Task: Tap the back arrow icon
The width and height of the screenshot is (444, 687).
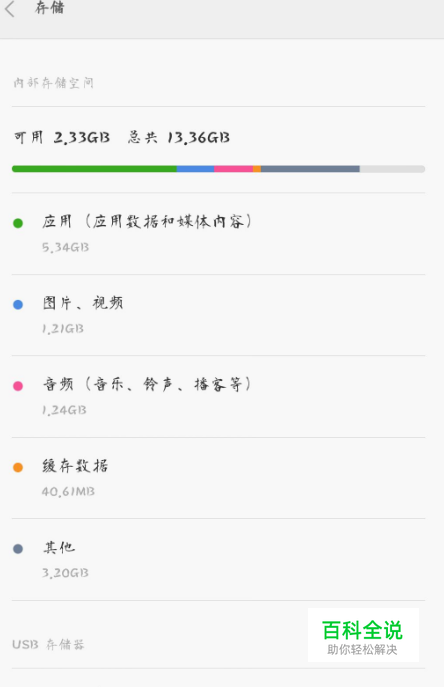Action: 11,9
